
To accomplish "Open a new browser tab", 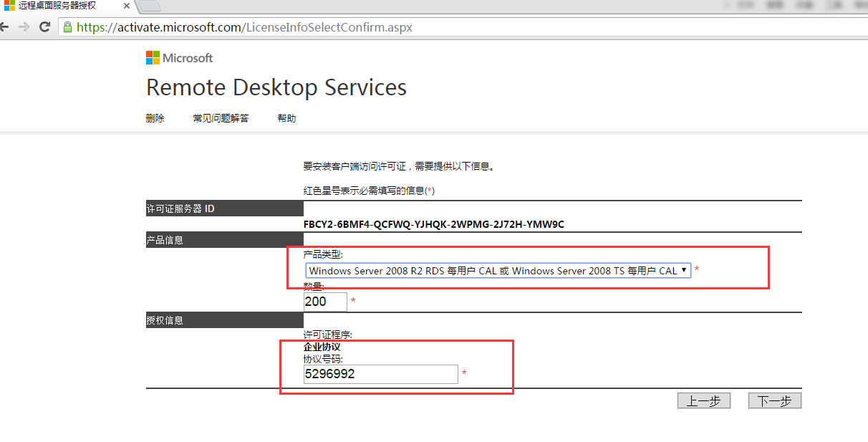I will point(149,6).
